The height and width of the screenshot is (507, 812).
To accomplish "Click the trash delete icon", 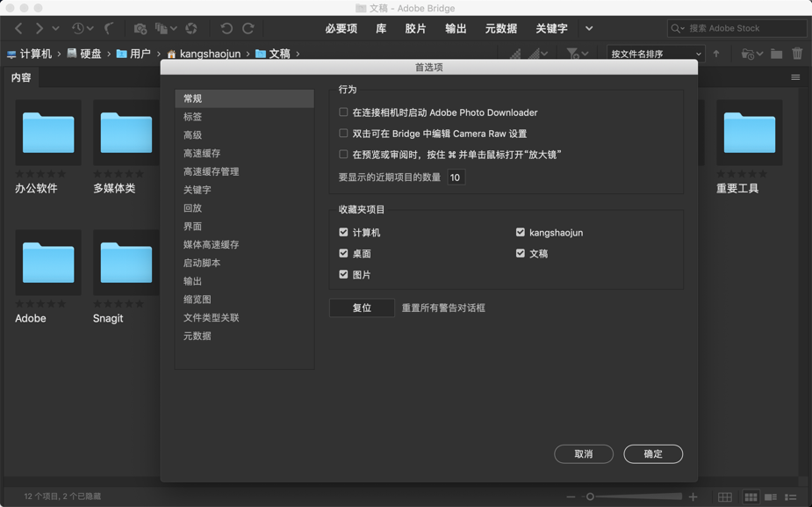I will click(x=797, y=54).
